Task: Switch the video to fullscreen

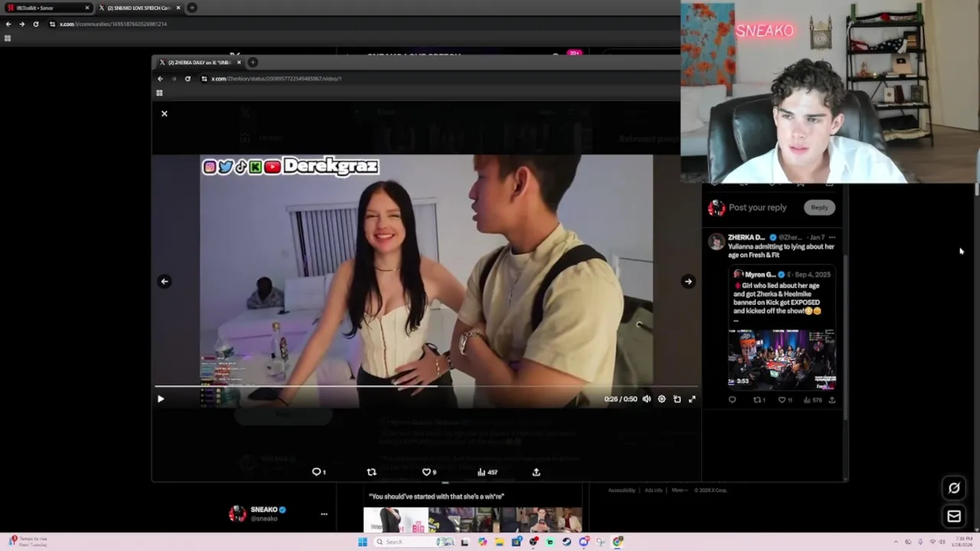Action: (x=692, y=399)
